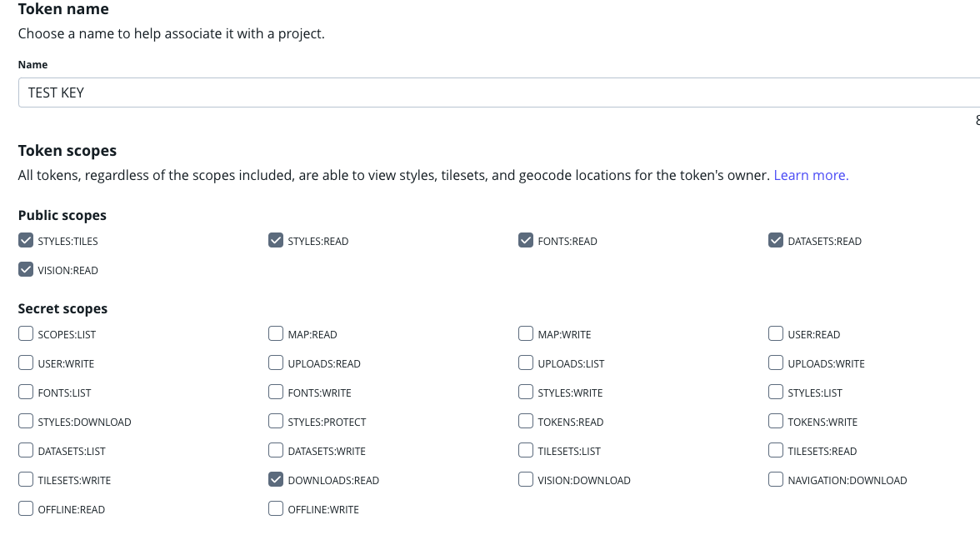This screenshot has width=980, height=545.
Task: Uncheck the STYLES:TILES public scope
Action: tap(26, 240)
